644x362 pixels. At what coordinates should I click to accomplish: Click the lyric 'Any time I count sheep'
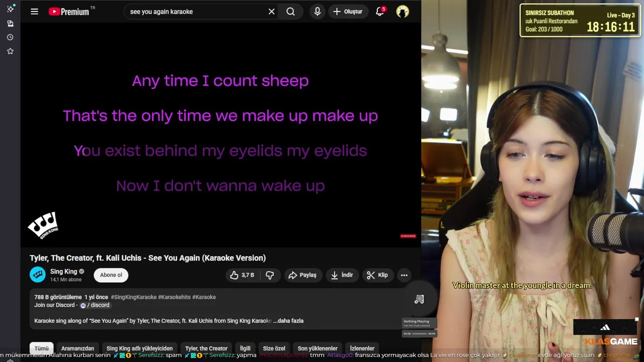[x=220, y=80]
